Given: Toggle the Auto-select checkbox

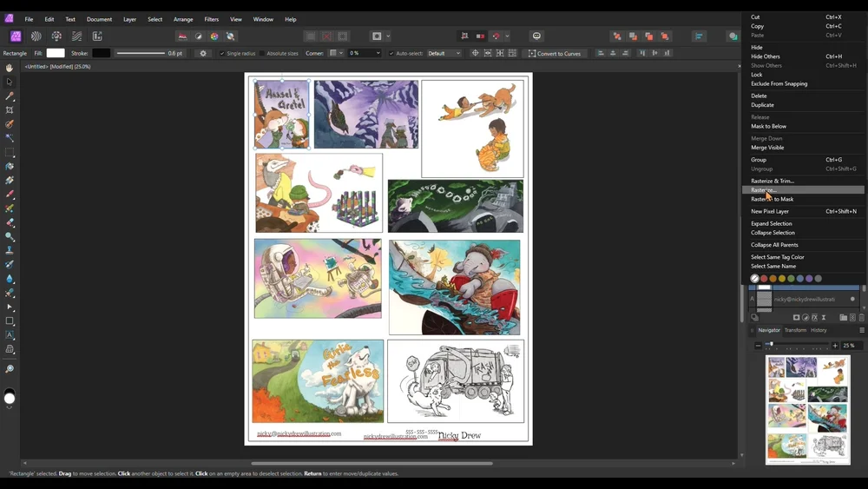Looking at the screenshot, I should click(391, 53).
